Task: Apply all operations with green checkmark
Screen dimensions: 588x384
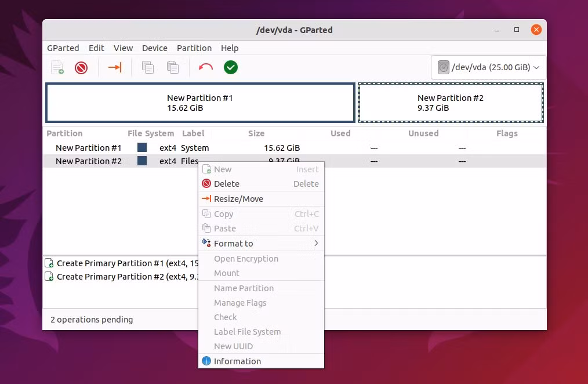Action: [231, 67]
